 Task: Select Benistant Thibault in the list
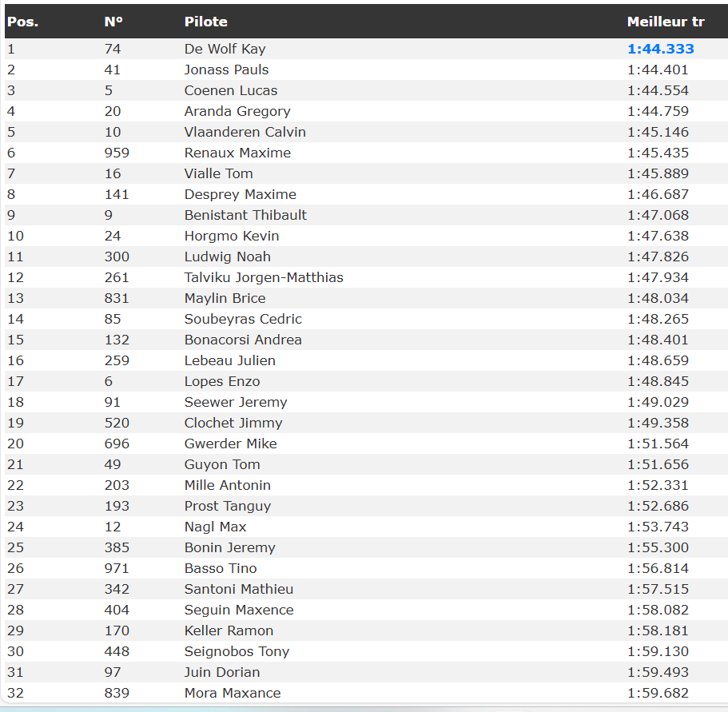pos(245,215)
